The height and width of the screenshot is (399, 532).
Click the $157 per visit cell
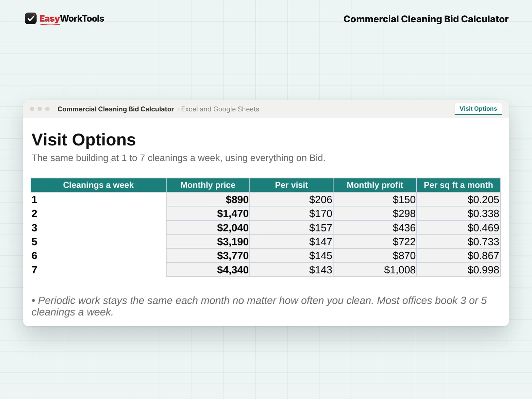(x=291, y=228)
